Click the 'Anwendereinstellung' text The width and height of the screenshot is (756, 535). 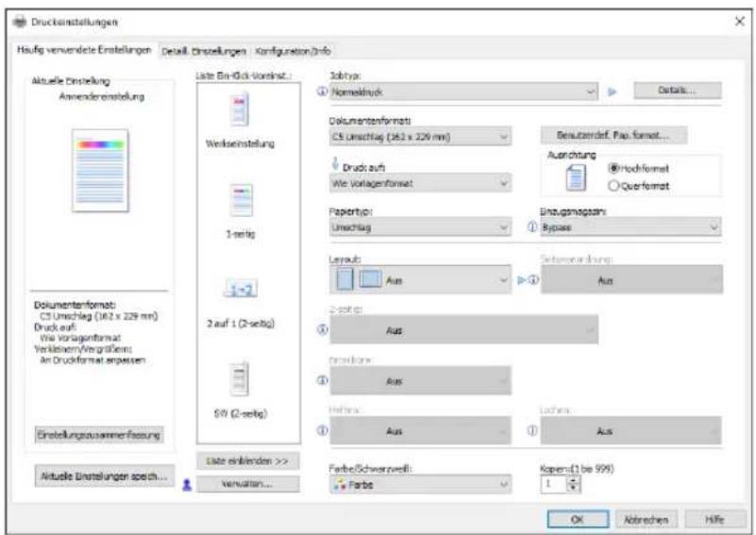102,96
